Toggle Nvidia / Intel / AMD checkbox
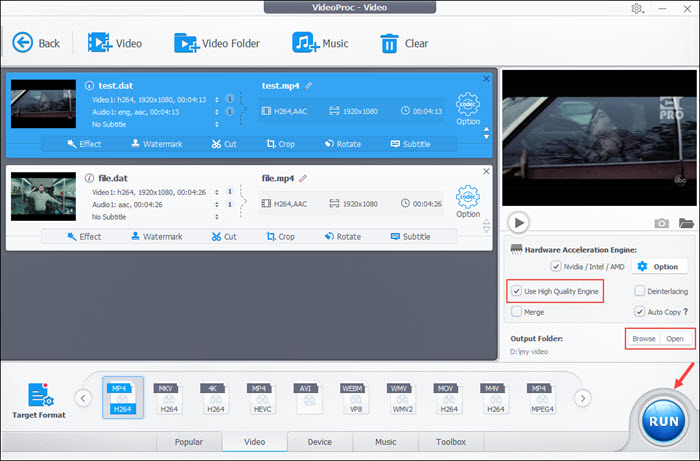Image resolution: width=700 pixels, height=461 pixels. [556, 266]
